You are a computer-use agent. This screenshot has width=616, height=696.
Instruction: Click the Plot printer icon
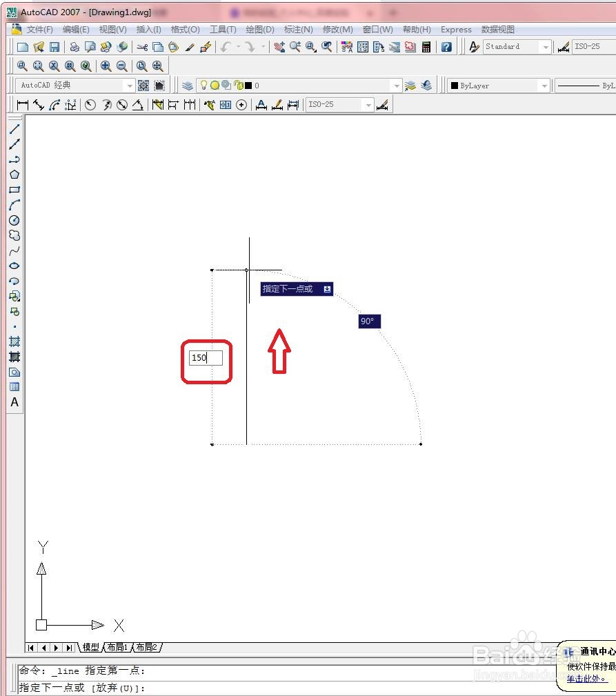(74, 47)
